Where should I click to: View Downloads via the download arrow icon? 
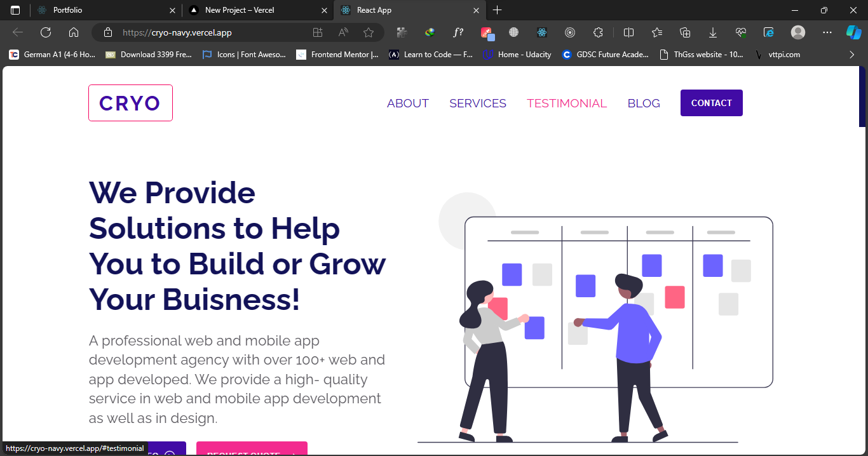pos(713,32)
